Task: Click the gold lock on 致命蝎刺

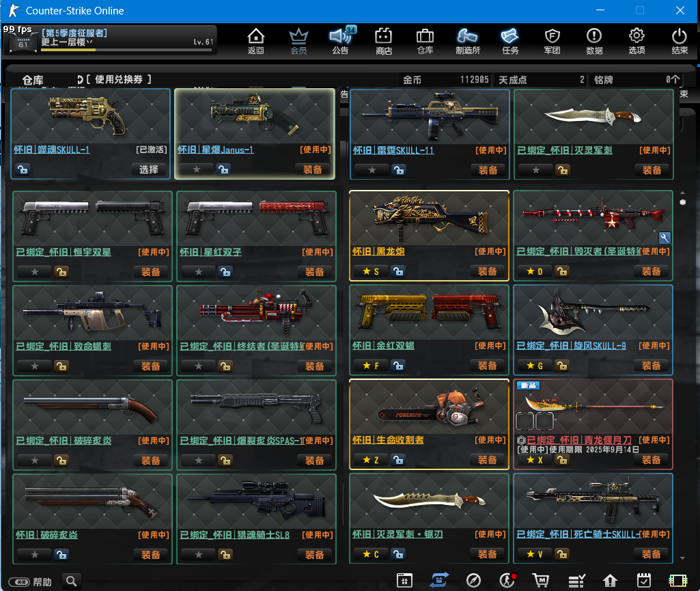Action: click(61, 366)
